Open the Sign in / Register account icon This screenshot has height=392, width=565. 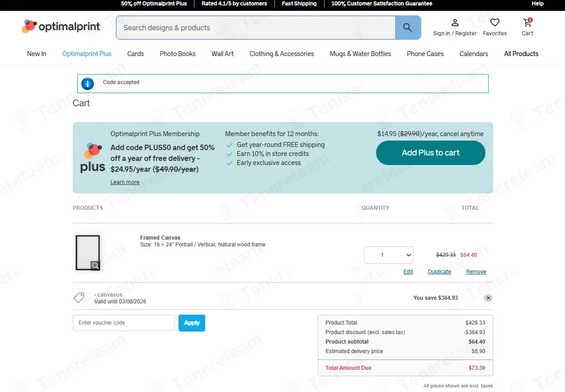tap(455, 23)
